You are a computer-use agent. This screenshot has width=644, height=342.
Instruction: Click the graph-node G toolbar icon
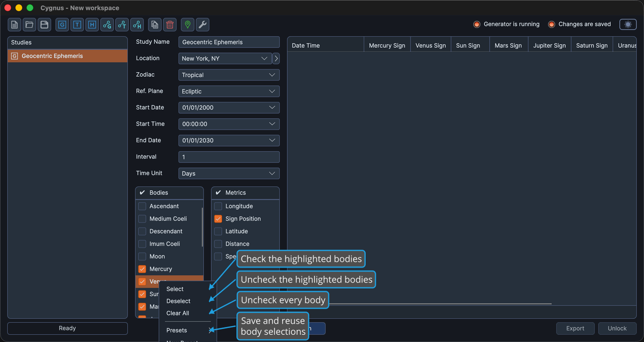[107, 25]
